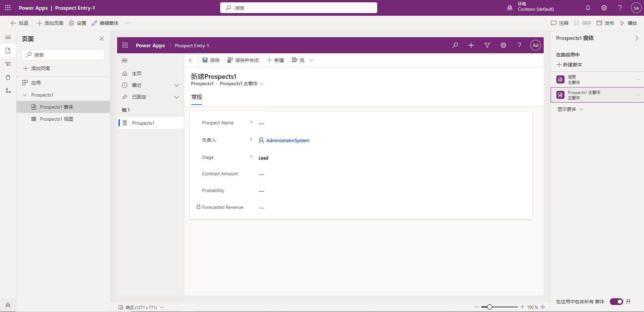
Task: Click 保存 in the form command bar
Action: click(211, 60)
